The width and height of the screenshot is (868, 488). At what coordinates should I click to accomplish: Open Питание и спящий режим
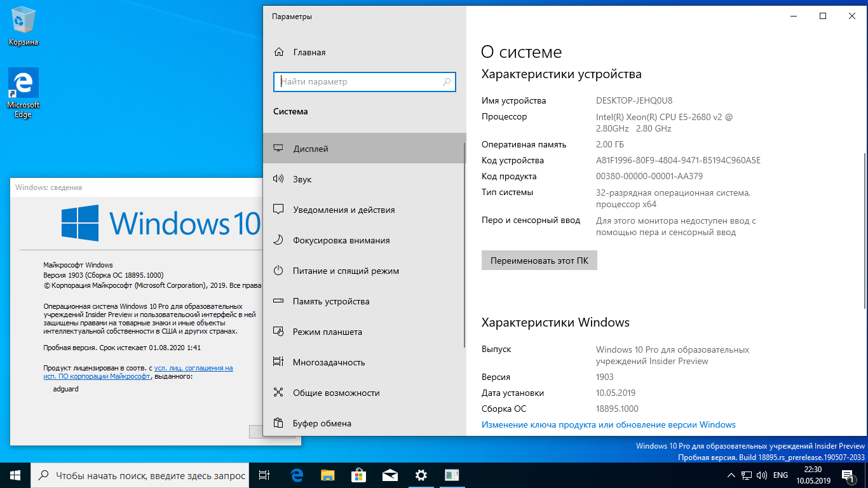point(364,271)
